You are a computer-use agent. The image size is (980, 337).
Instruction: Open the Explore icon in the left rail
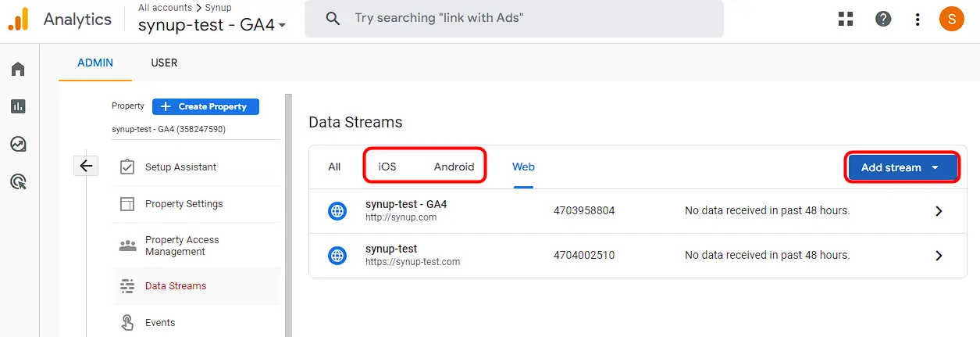(18, 144)
